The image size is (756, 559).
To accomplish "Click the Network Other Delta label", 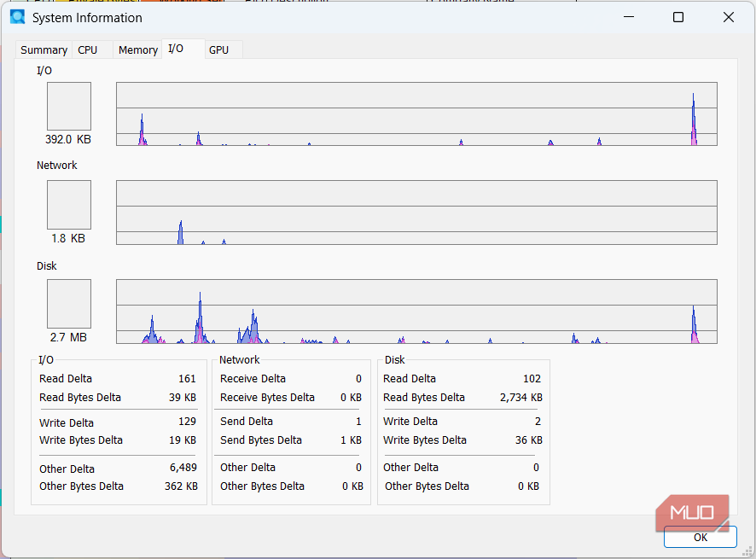I will point(247,468).
